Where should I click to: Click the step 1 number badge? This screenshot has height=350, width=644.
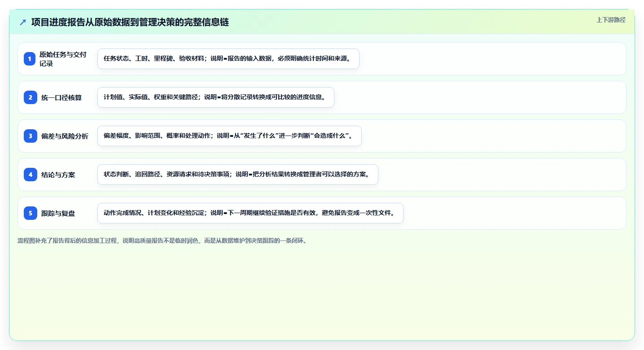(30, 59)
